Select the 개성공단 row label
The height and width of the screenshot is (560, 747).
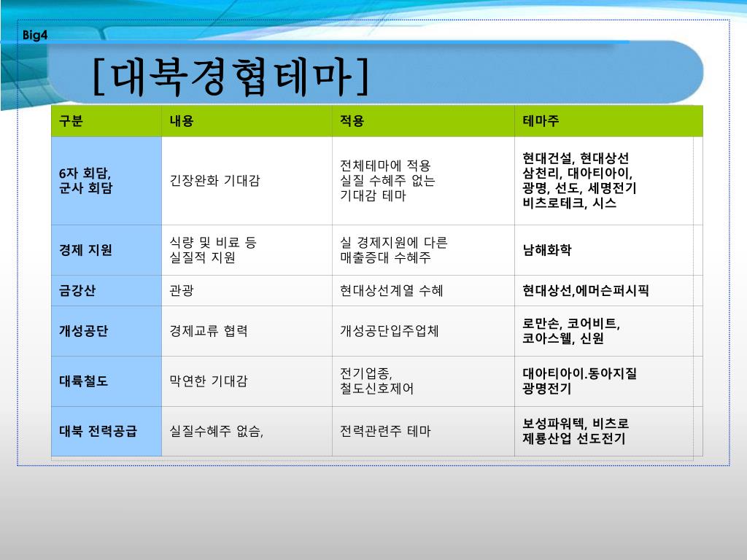click(107, 331)
